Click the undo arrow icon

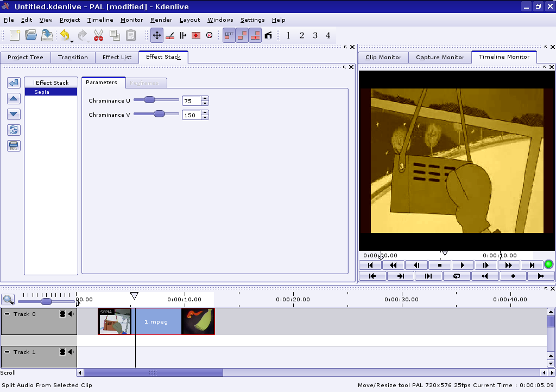coord(65,36)
